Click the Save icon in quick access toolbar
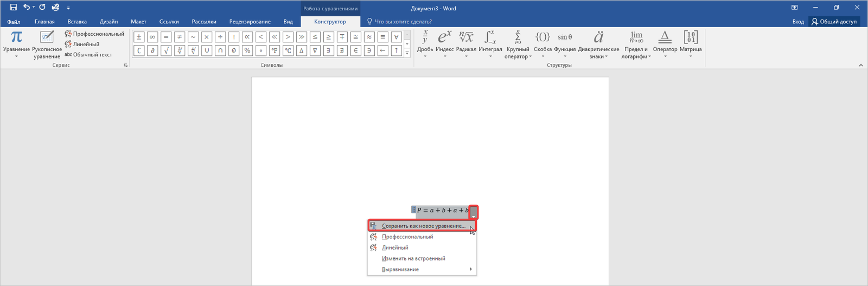The height and width of the screenshot is (286, 868). (x=14, y=8)
